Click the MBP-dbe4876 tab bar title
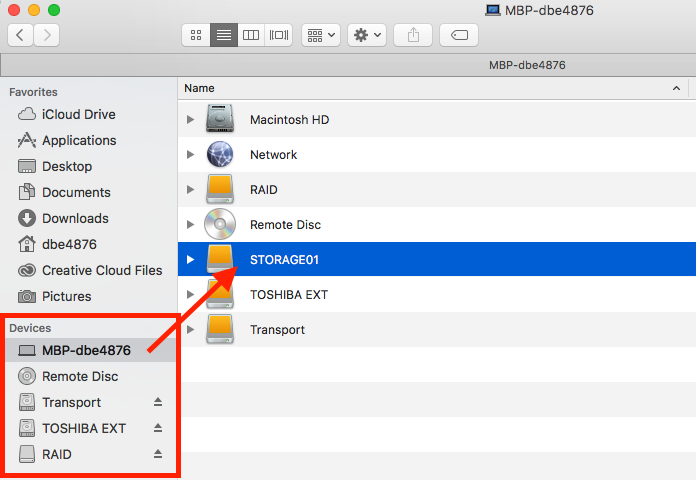Viewport: 696px width, 480px height. [527, 65]
